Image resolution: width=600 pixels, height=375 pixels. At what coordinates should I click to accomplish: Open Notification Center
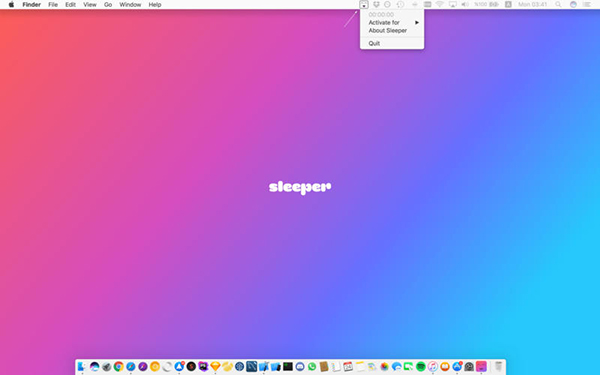point(587,5)
